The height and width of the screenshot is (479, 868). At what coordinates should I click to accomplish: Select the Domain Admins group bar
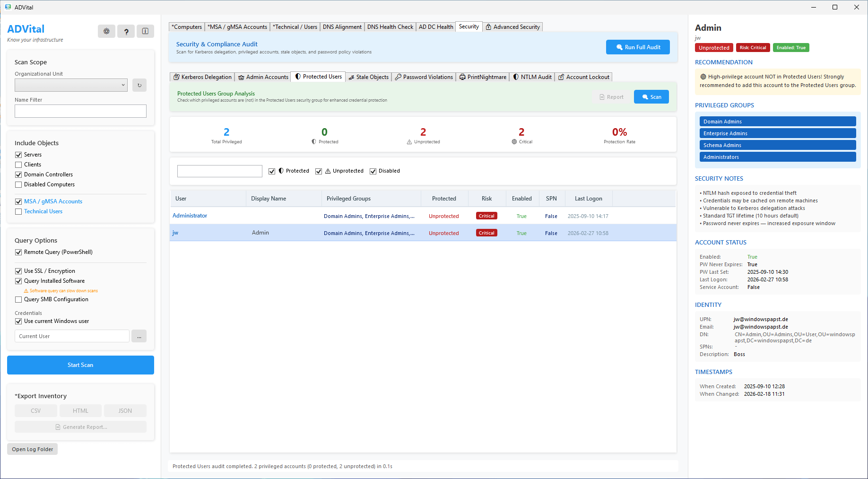(777, 122)
